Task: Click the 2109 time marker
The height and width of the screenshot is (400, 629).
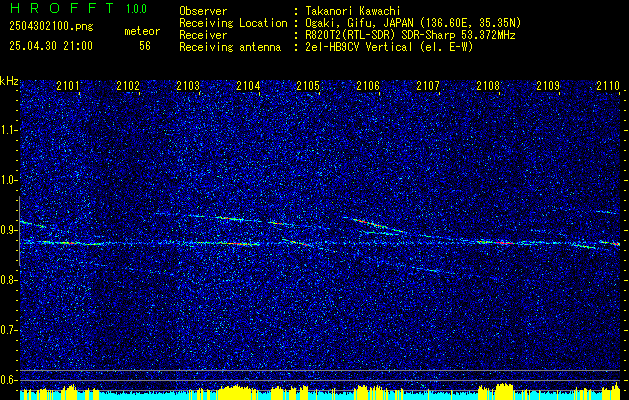Action: pos(548,86)
